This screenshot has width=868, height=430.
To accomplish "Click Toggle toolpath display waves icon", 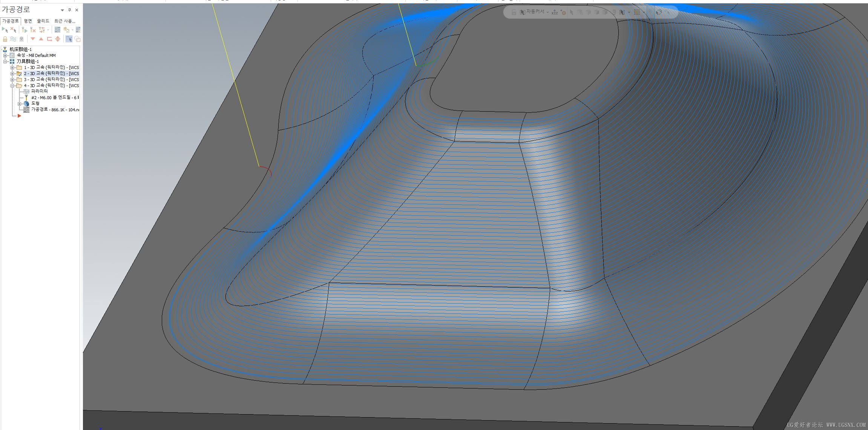I will (13, 39).
